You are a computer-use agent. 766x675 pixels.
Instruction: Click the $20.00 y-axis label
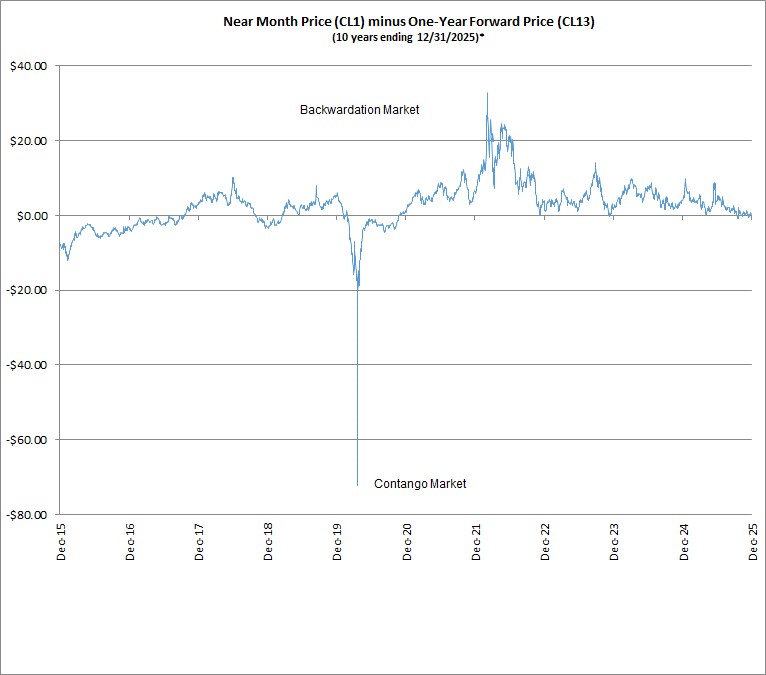[x=29, y=141]
